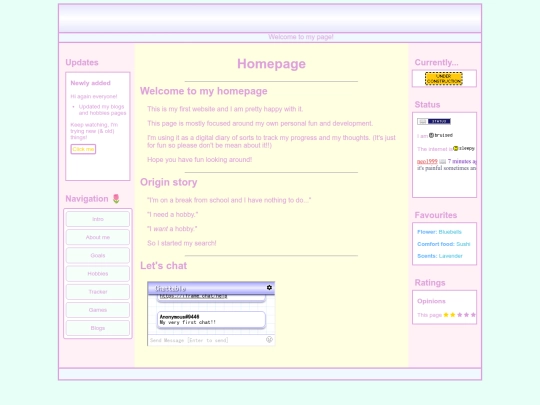Click the Anonymous#0448 chat message
Viewport: 540px width, 405px height.
pyautogui.click(x=211, y=320)
